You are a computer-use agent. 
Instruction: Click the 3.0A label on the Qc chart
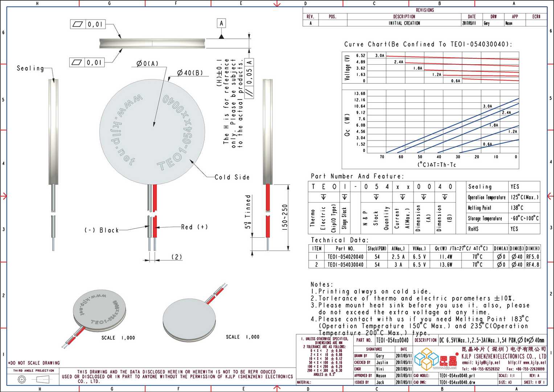[x=488, y=106]
